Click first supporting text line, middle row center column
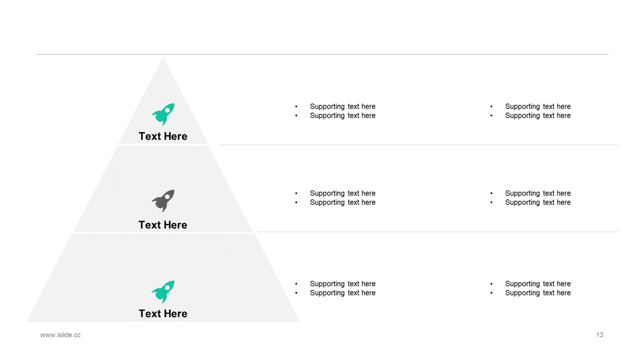This screenshot has height=362, width=644. coord(343,194)
